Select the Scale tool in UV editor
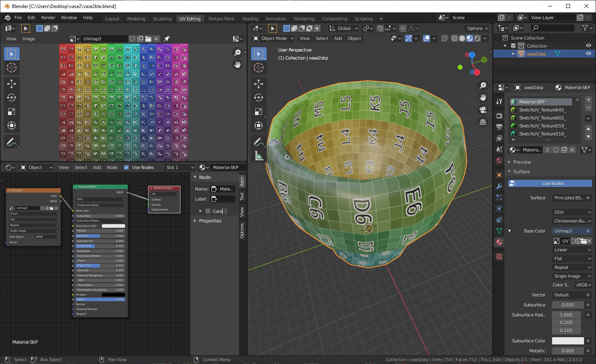 pos(12,112)
